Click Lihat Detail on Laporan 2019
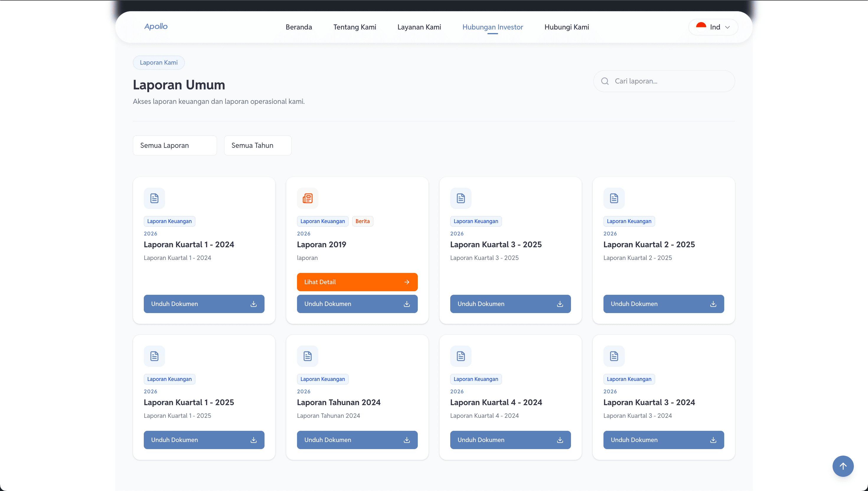The image size is (868, 491). coord(357,282)
